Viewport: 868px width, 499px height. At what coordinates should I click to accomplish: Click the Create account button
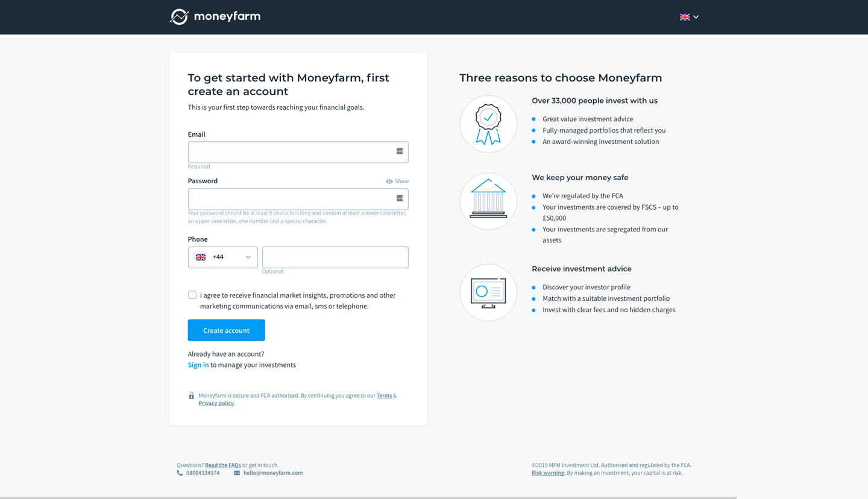pyautogui.click(x=226, y=330)
